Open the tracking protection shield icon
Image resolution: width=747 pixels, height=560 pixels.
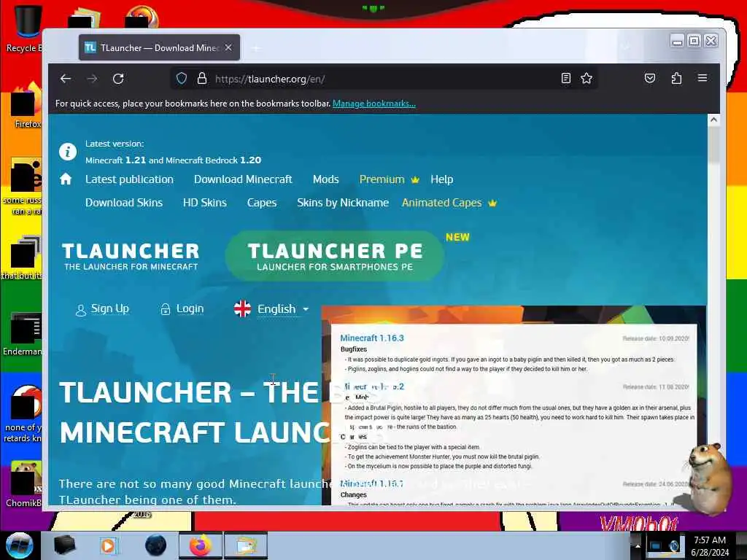[182, 79]
